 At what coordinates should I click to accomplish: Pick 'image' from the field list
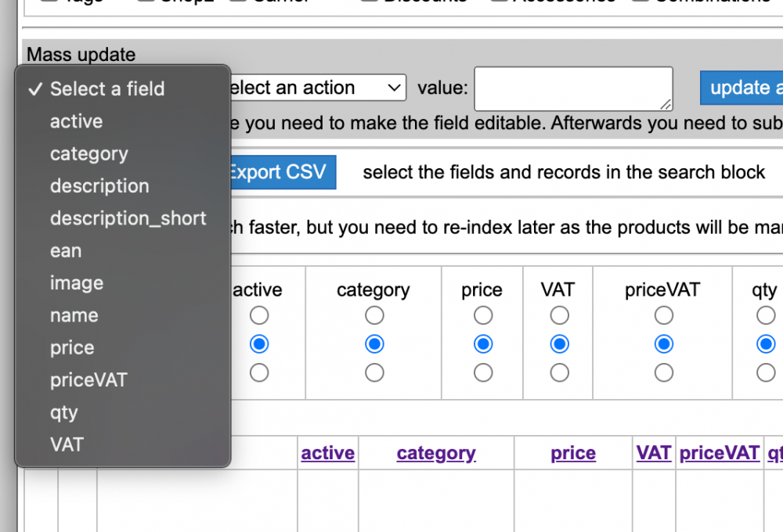click(76, 283)
